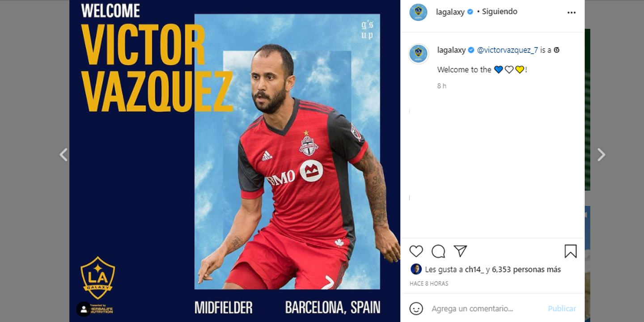Viewport: 644px width, 322px height.
Task: Save the post with the bookmark icon
Action: pos(570,251)
